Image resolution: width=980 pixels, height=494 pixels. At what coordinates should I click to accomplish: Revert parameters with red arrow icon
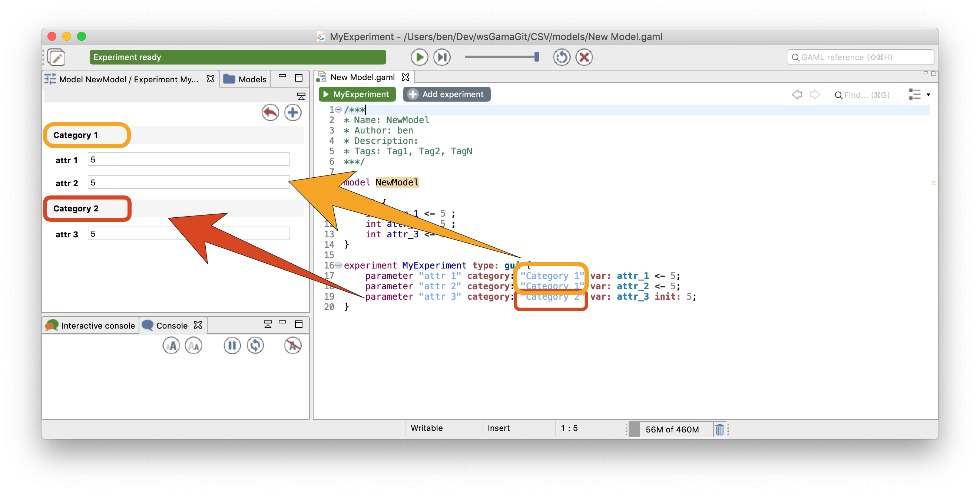(x=270, y=112)
